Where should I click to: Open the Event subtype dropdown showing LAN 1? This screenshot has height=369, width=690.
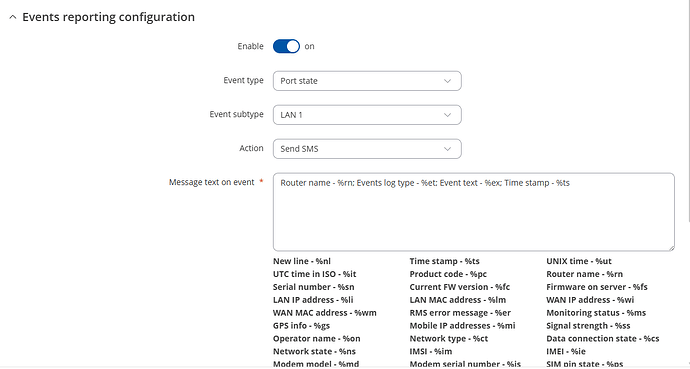367,115
